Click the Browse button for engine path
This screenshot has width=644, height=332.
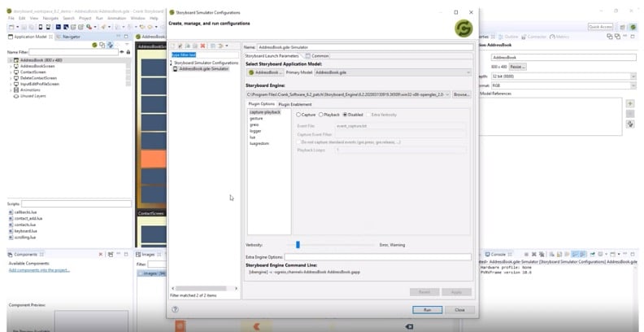[461, 94]
